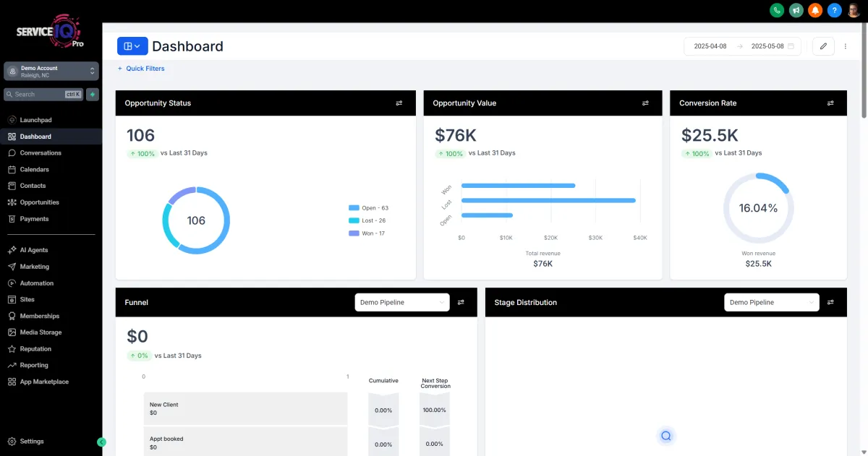Click the $25.5K won revenue value
This screenshot has width=868, height=456.
click(x=758, y=264)
